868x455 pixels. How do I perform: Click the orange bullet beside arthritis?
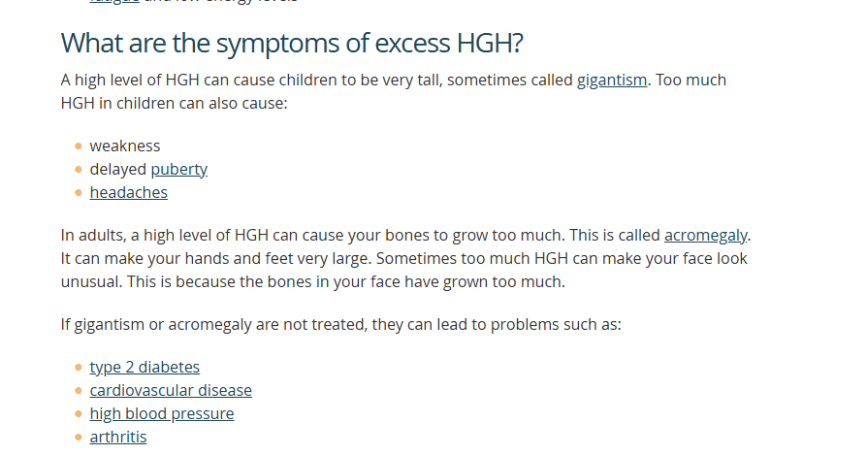coord(78,437)
